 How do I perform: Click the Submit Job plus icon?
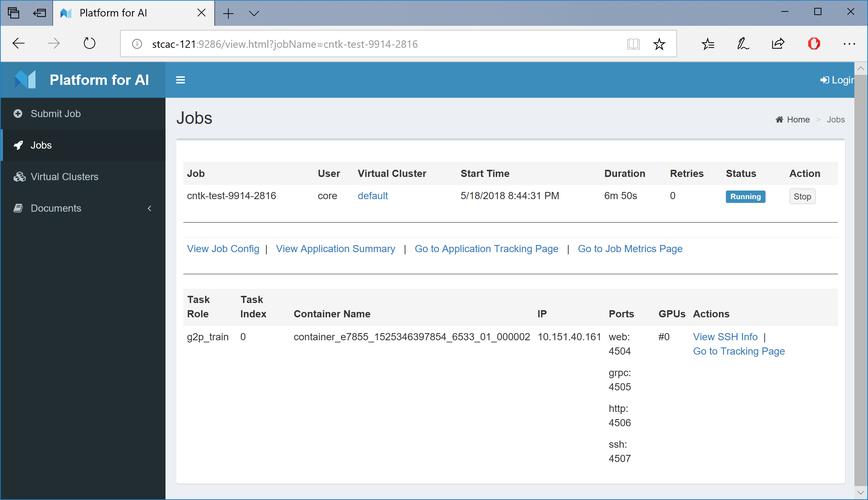[18, 114]
